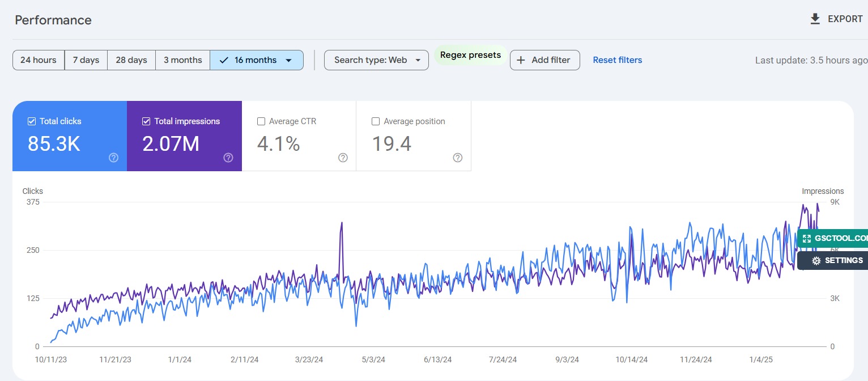Click the 9K impressions axis value
The width and height of the screenshot is (868, 381).
click(x=835, y=202)
